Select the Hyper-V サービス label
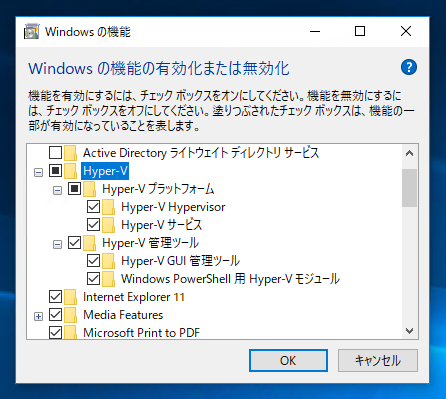 pyautogui.click(x=162, y=225)
